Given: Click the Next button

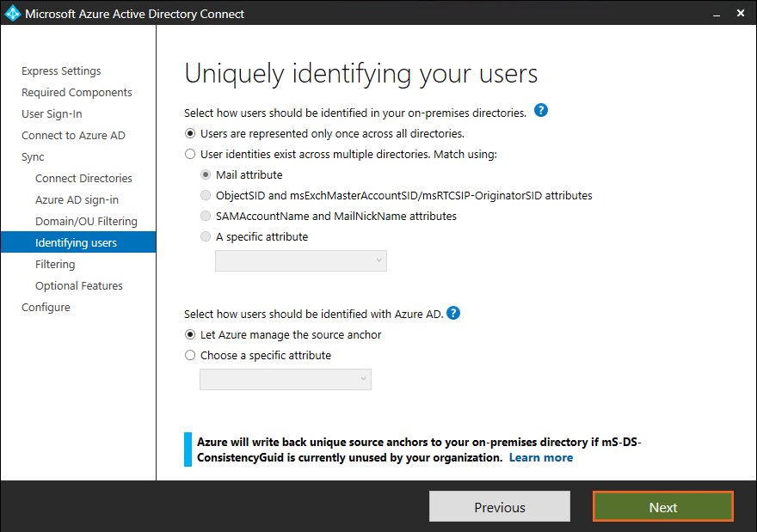Looking at the screenshot, I should point(662,507).
